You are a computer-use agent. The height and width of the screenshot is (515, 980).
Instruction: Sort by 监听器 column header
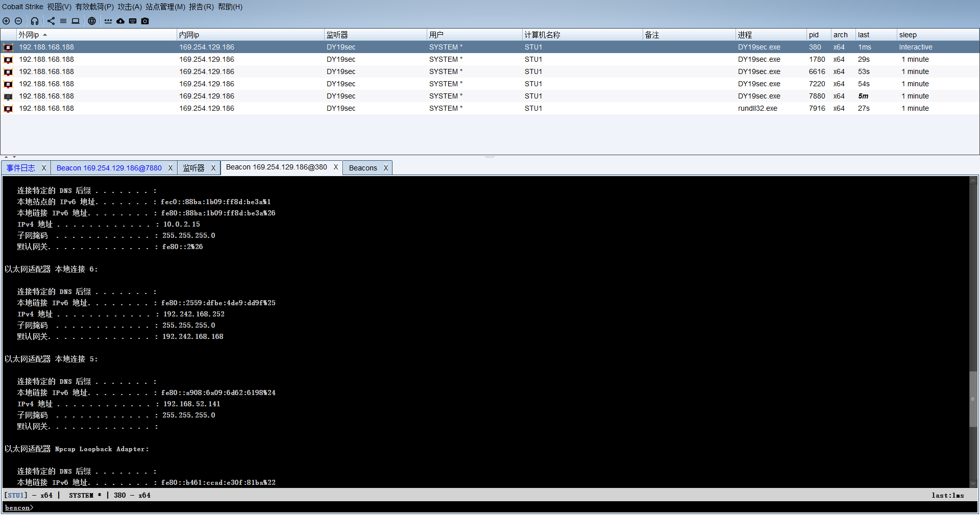pyautogui.click(x=376, y=35)
